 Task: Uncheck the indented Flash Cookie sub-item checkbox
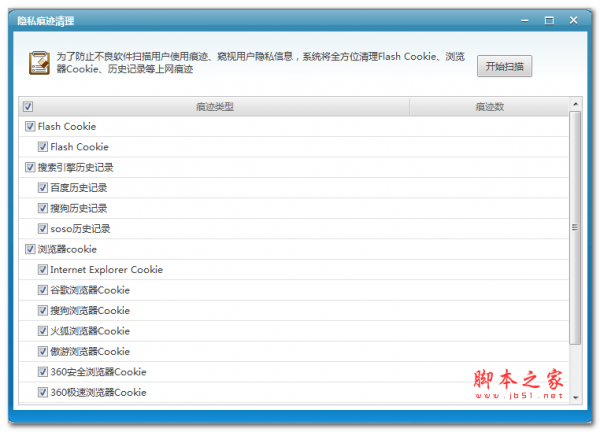pos(42,147)
